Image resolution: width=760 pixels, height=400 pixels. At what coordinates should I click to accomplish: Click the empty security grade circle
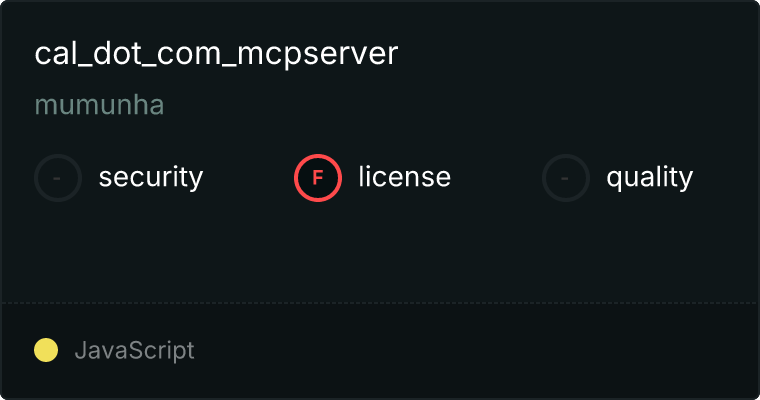(x=58, y=178)
